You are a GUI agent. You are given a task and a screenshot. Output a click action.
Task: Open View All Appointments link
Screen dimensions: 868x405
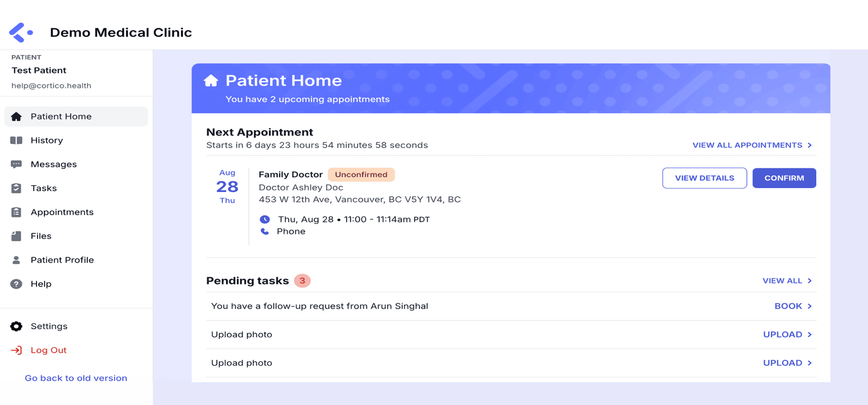[752, 145]
